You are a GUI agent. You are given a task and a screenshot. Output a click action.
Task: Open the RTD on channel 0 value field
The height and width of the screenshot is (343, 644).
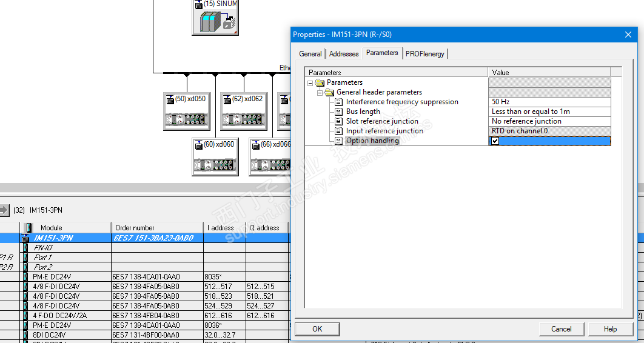pos(549,131)
